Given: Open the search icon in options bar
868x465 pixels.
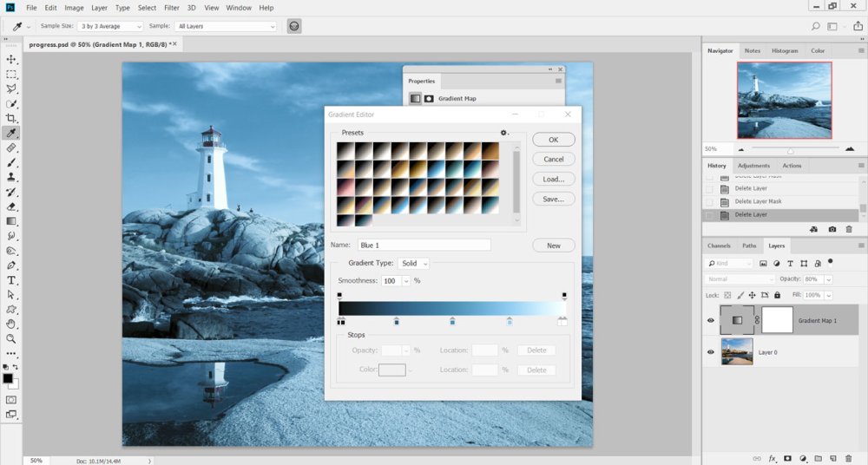Looking at the screenshot, I should coord(815,26).
